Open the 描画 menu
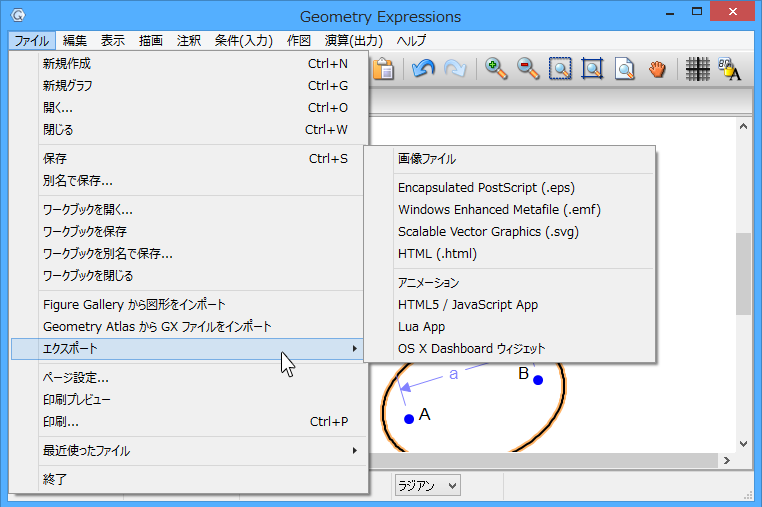 click(151, 40)
